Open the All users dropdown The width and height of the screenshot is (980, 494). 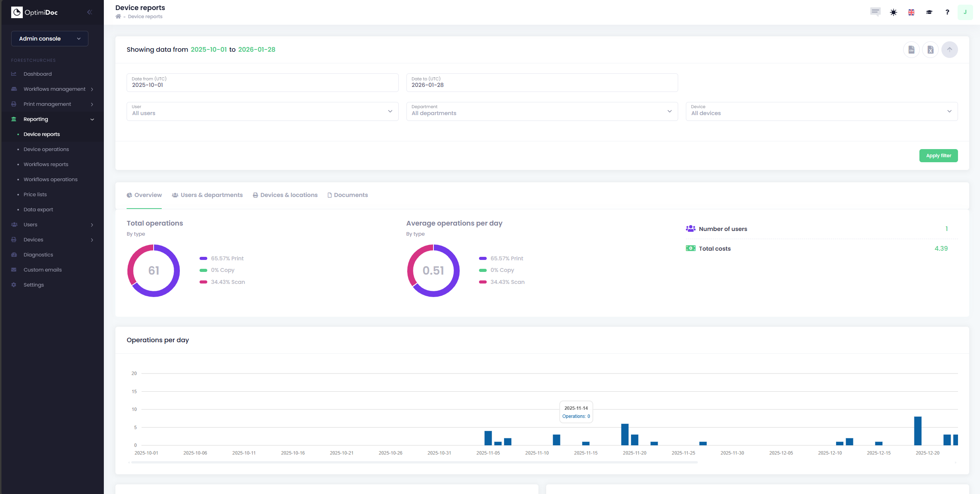tap(262, 112)
